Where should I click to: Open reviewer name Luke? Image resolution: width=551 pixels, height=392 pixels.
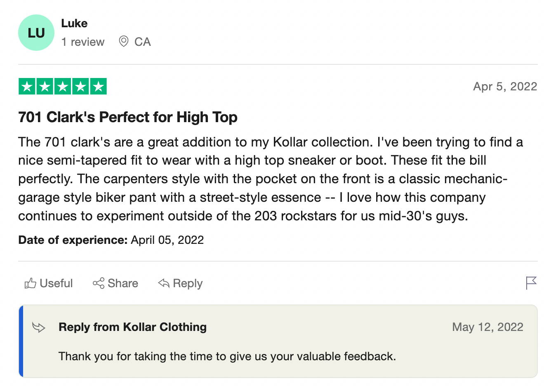[74, 24]
